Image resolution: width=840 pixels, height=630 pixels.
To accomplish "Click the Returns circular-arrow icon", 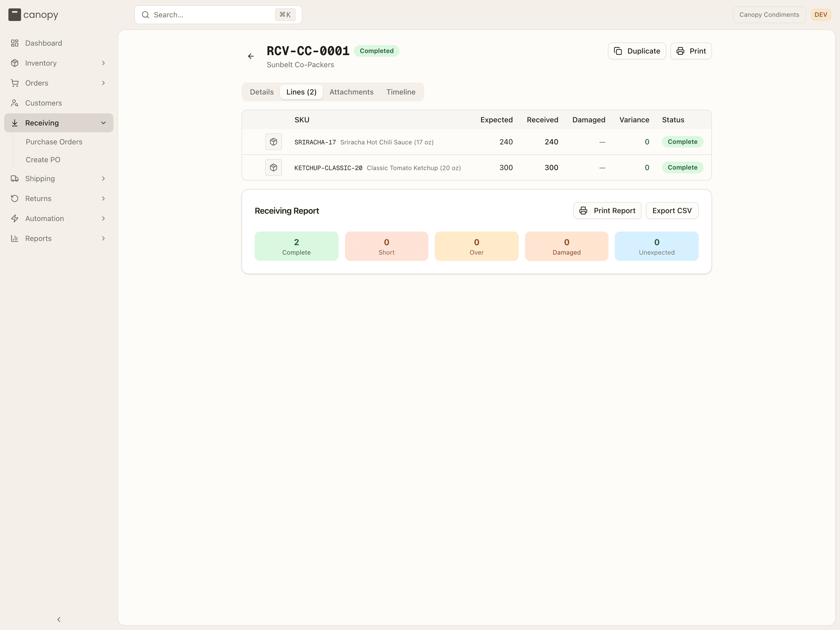I will [x=15, y=198].
